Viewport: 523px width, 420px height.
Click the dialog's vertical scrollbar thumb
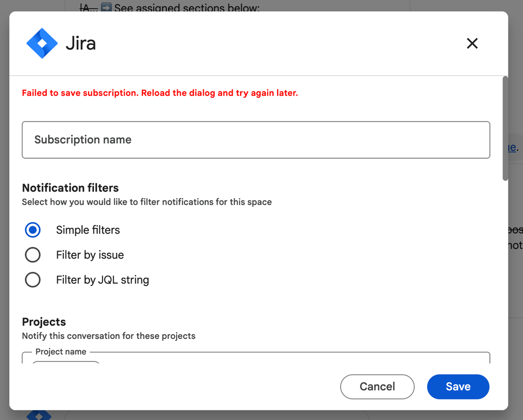(505, 128)
